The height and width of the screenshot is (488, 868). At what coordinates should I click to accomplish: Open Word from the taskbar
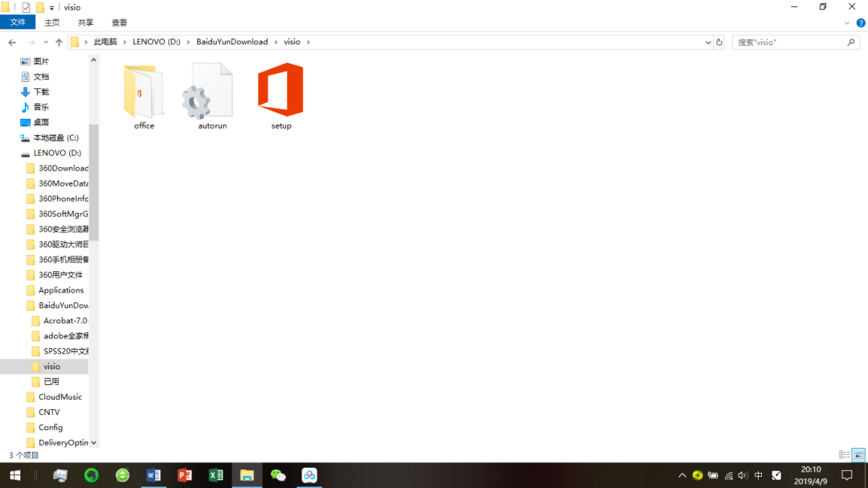click(154, 475)
